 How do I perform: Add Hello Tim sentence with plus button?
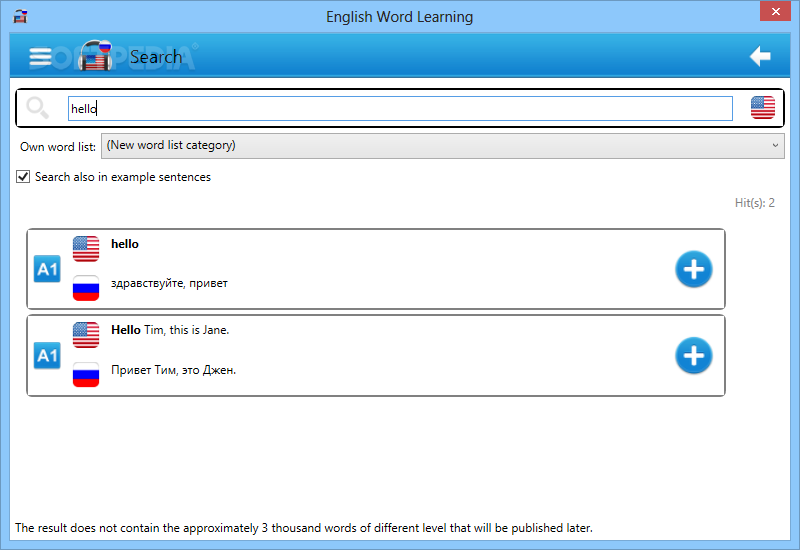click(693, 356)
